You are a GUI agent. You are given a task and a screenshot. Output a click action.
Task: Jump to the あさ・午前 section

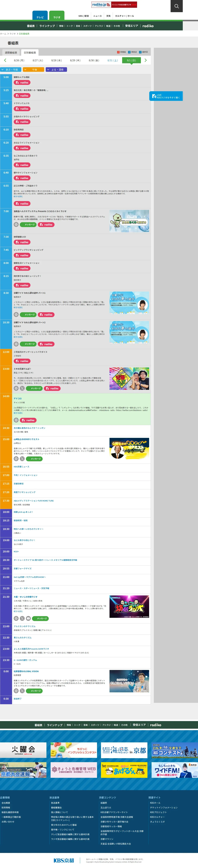point(11,69)
